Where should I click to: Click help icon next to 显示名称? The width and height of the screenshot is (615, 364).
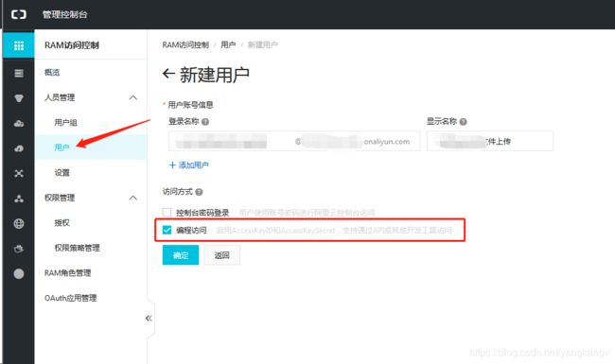(464, 122)
